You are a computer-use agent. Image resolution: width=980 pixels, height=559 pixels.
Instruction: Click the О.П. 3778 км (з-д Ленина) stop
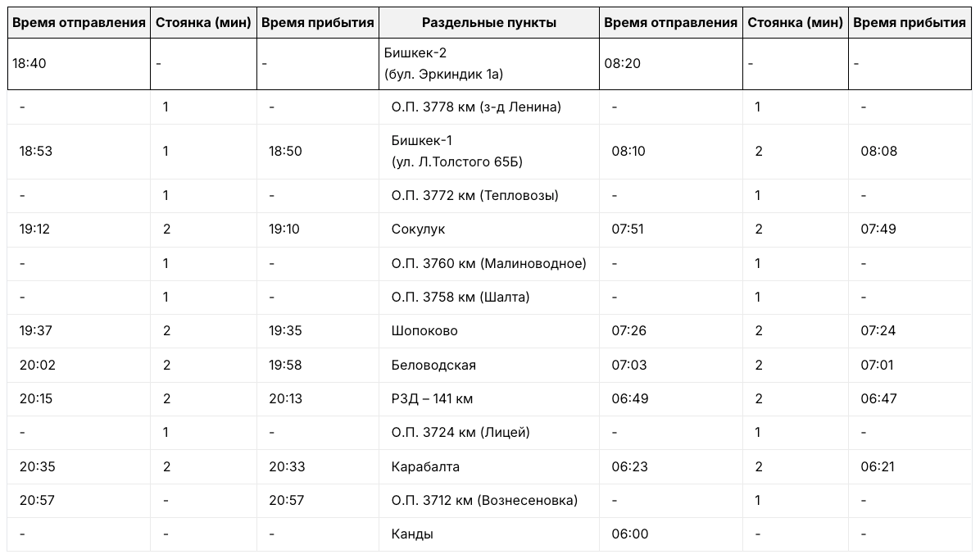pyautogui.click(x=476, y=107)
